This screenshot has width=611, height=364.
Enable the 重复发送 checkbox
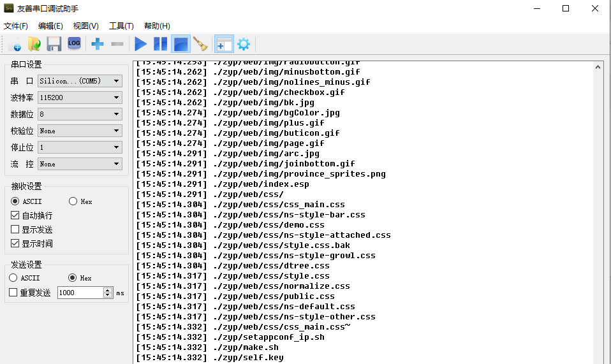point(29,293)
